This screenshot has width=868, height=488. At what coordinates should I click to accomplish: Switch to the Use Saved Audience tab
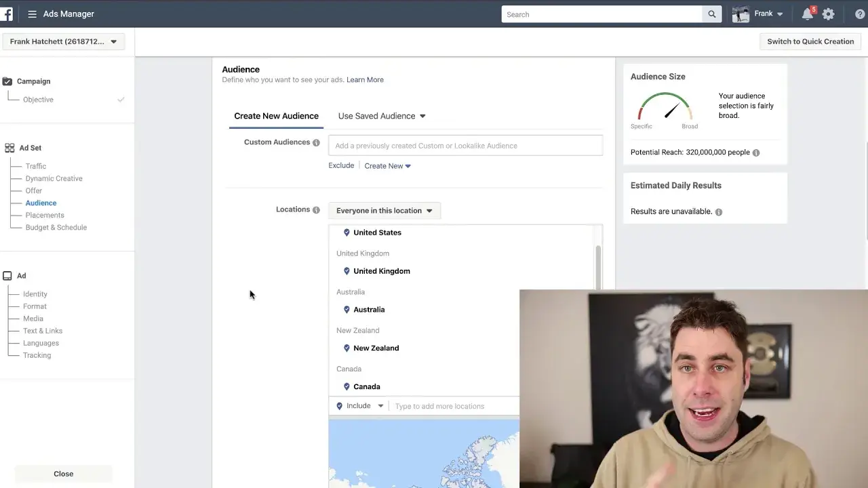tap(381, 116)
